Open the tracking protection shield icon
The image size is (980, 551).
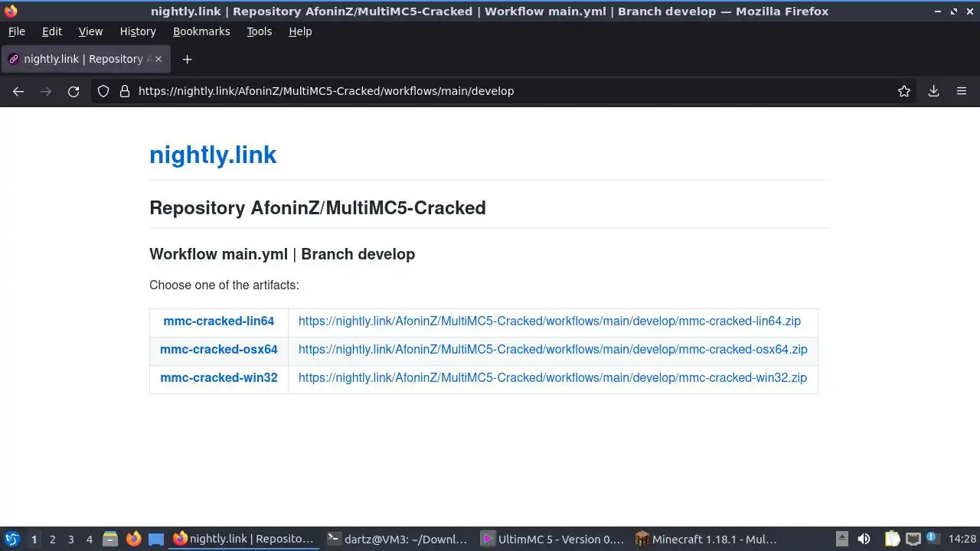point(103,91)
